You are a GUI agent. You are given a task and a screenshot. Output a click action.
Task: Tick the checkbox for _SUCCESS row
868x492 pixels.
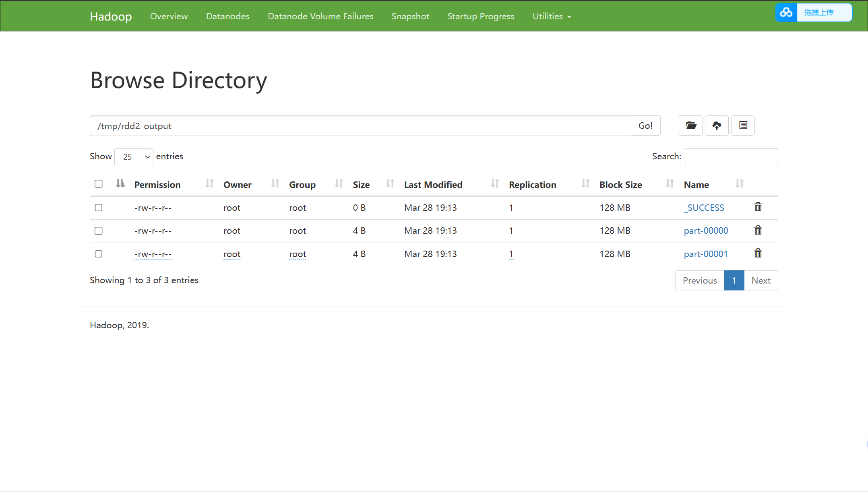point(99,208)
